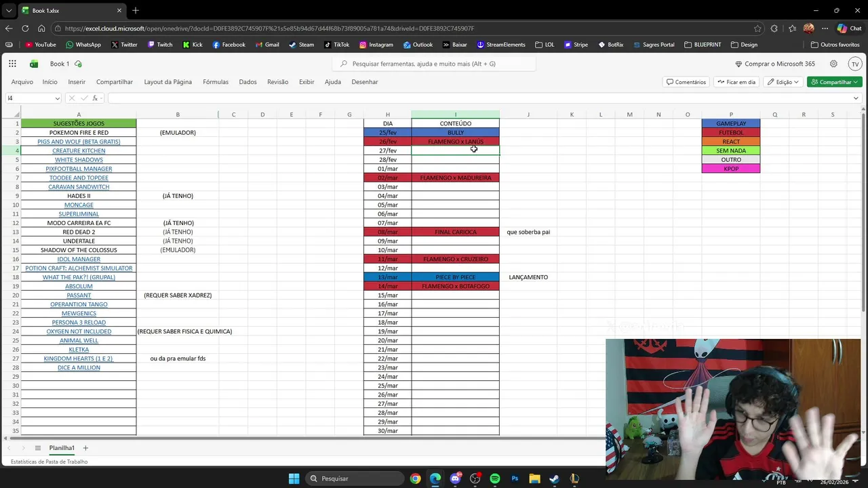Open Steam bookmark
Screen dimensions: 868x488
point(301,45)
